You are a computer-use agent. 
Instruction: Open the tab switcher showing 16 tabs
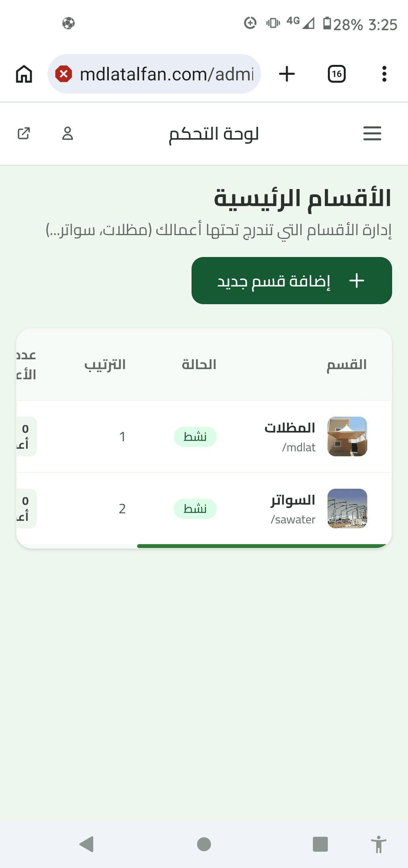[337, 74]
